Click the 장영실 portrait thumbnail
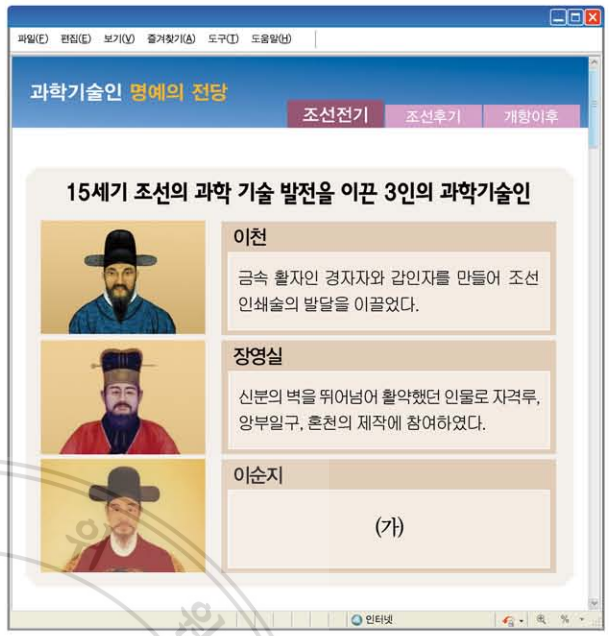Viewport: 609px width, 636px height. 123,397
